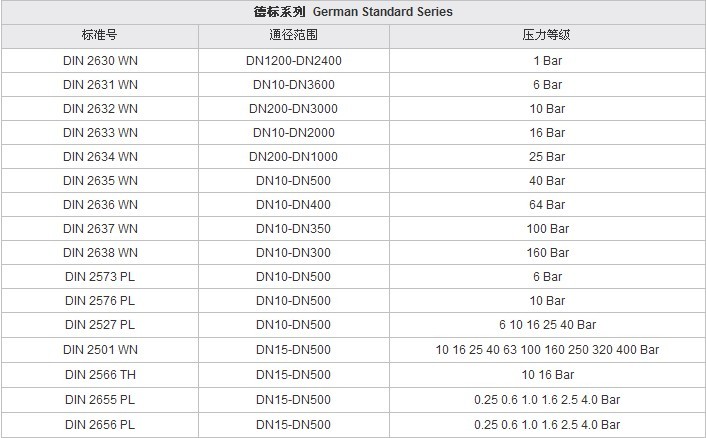Select the DIN 2631 WN standard
The width and height of the screenshot is (706, 438).
(x=100, y=84)
